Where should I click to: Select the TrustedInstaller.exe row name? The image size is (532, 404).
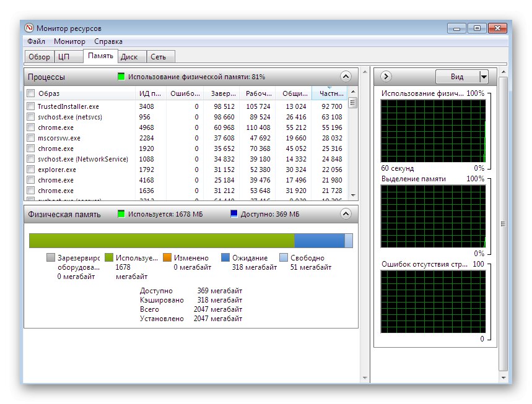tap(68, 106)
